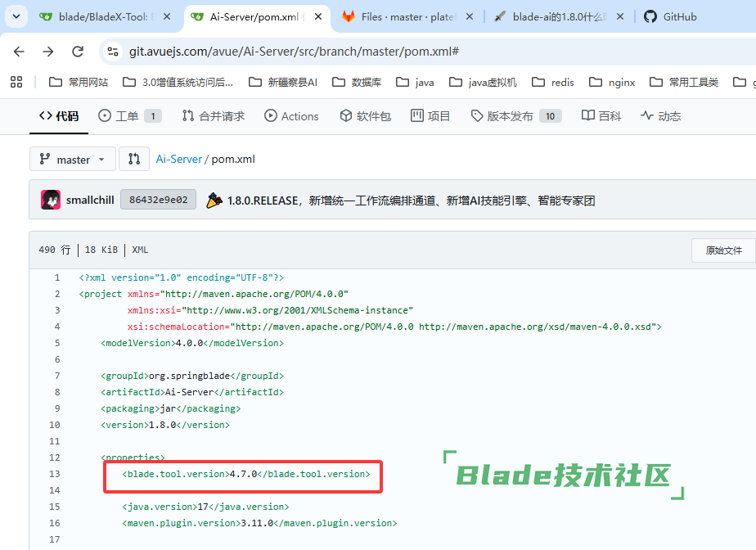This screenshot has width=756, height=550.
Task: Open the bookmarks apps grid icon
Action: 16,82
